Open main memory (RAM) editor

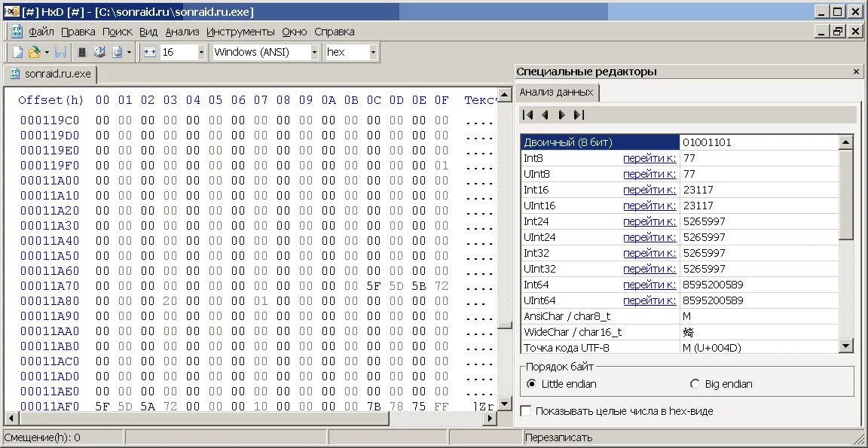click(x=81, y=51)
